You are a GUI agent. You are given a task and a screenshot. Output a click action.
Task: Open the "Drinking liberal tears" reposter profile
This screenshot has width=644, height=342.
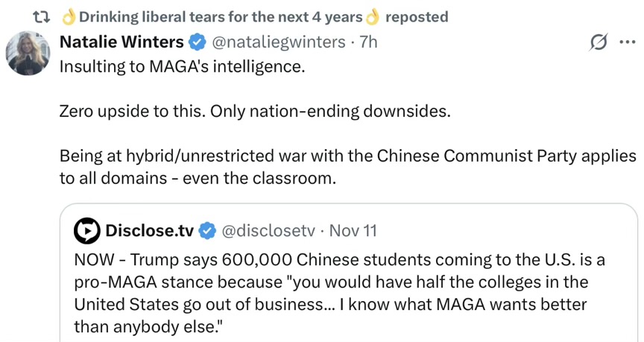[220, 16]
